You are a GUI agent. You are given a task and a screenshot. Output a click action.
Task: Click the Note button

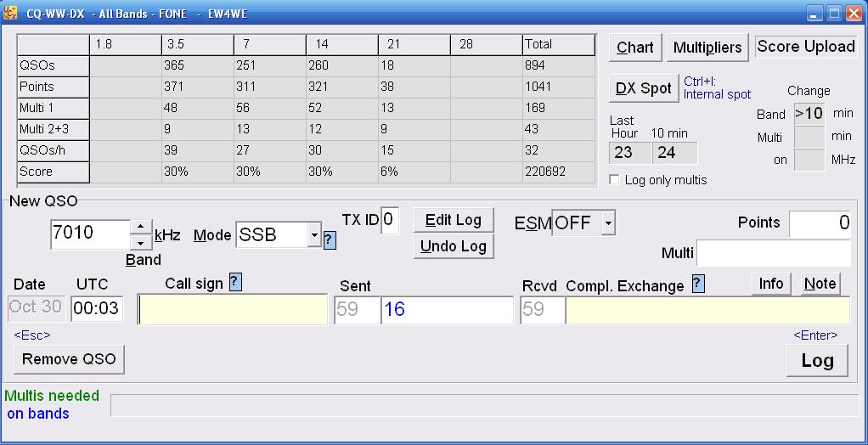[820, 284]
